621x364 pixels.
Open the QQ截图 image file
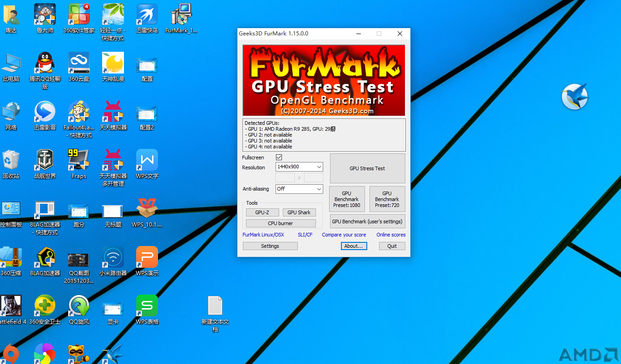pos(78,260)
